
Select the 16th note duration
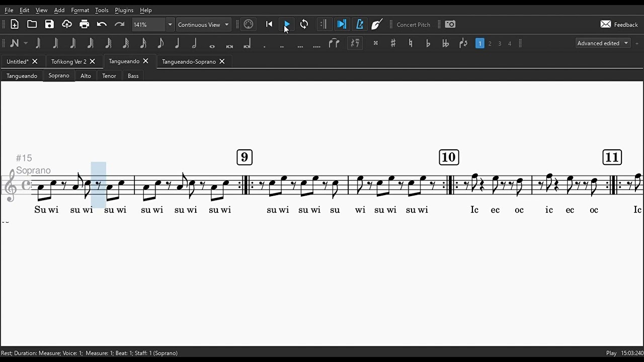143,43
